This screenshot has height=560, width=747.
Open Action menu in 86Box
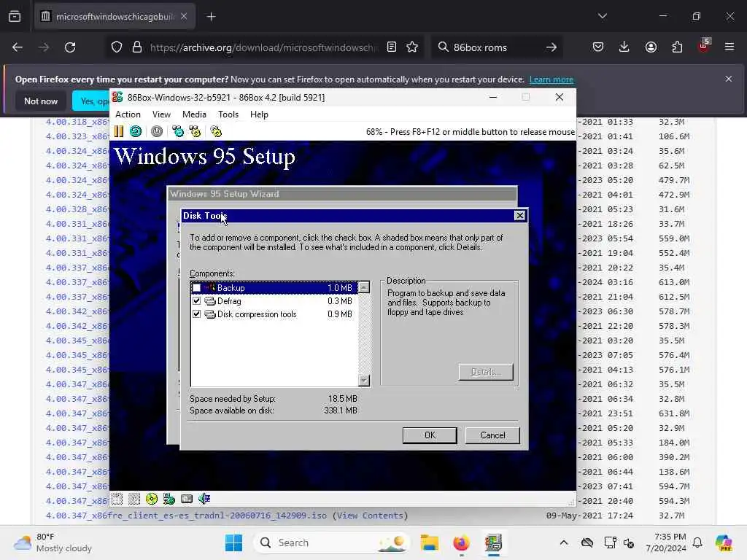click(128, 114)
